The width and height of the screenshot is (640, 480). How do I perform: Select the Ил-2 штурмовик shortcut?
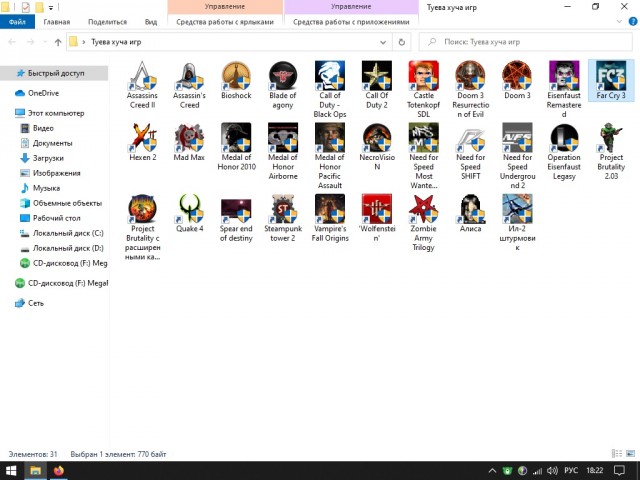[517, 223]
